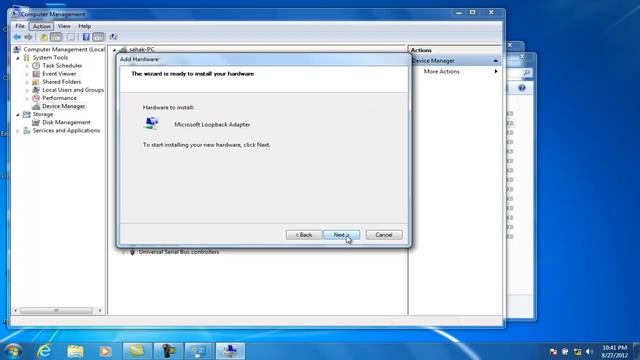Image resolution: width=640 pixels, height=360 pixels.
Task: Click the Scan for hardware changes toolbar icon
Action: tap(114, 37)
